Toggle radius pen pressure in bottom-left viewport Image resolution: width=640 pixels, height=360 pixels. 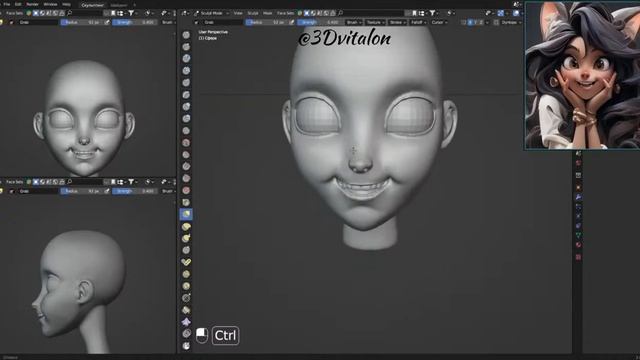coord(107,191)
